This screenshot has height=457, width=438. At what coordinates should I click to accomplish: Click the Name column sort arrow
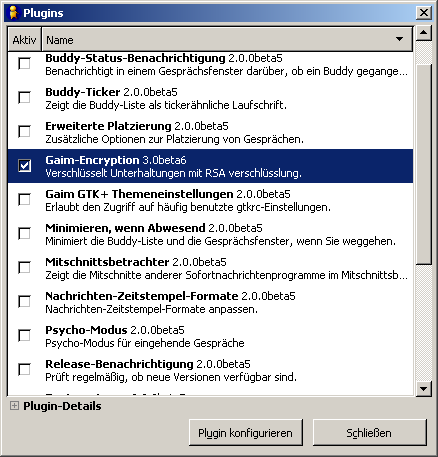(x=399, y=39)
